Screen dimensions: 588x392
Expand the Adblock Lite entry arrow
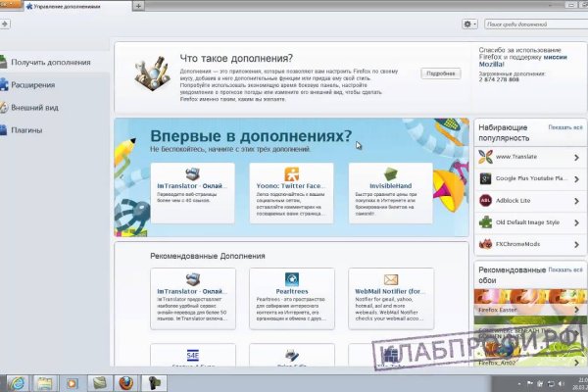coord(576,200)
